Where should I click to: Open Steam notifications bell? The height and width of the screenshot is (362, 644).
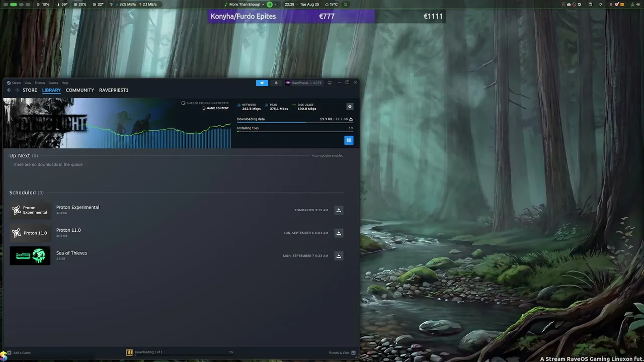(x=276, y=83)
